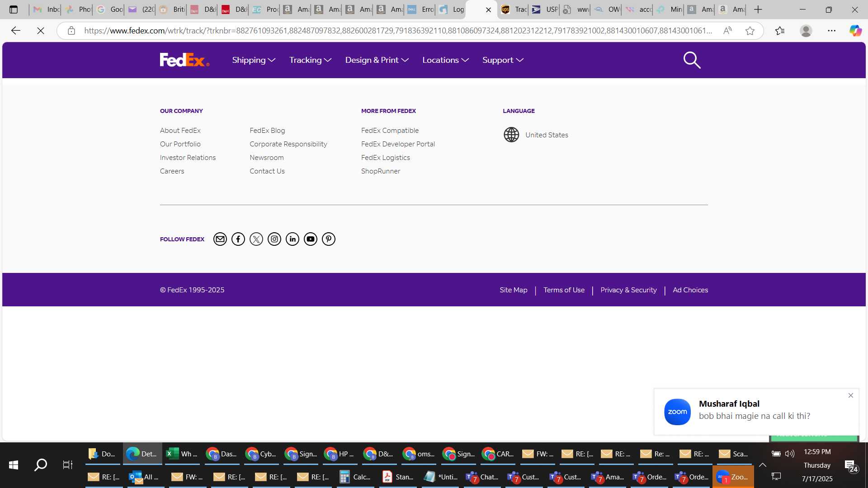Viewport: 868px width, 488px height.
Task: Open Corporate Responsibility link
Action: click(288, 144)
